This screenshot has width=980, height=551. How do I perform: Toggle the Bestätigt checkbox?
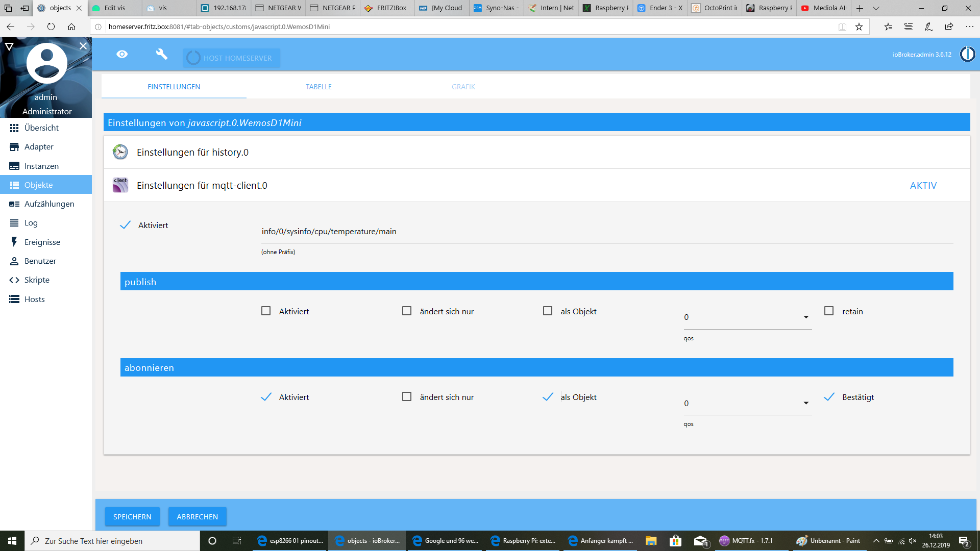click(x=829, y=397)
